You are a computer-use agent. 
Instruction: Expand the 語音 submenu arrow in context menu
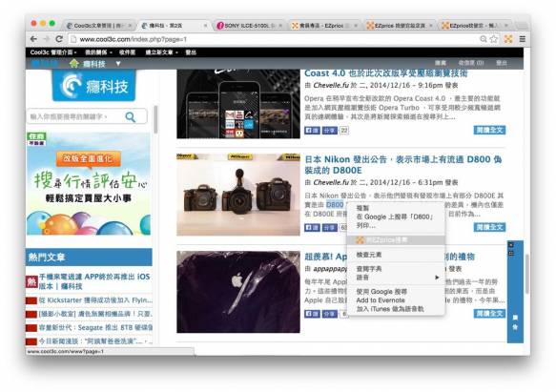437,278
